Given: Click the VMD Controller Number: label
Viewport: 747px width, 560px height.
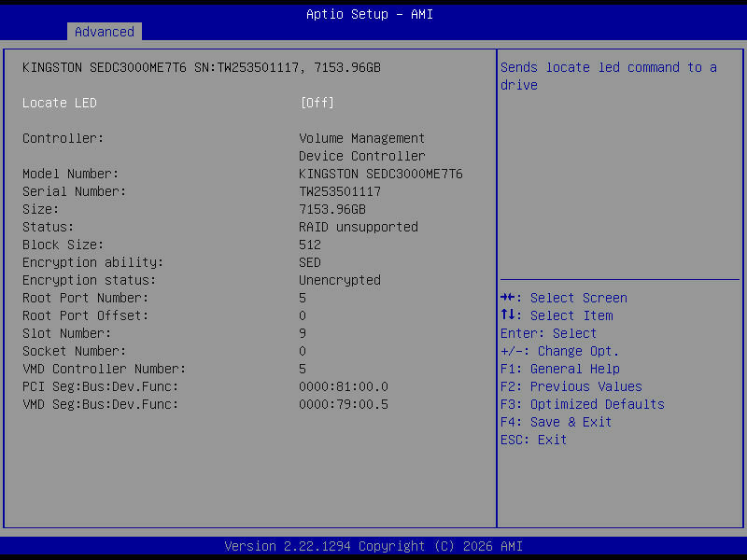Looking at the screenshot, I should 104,369.
